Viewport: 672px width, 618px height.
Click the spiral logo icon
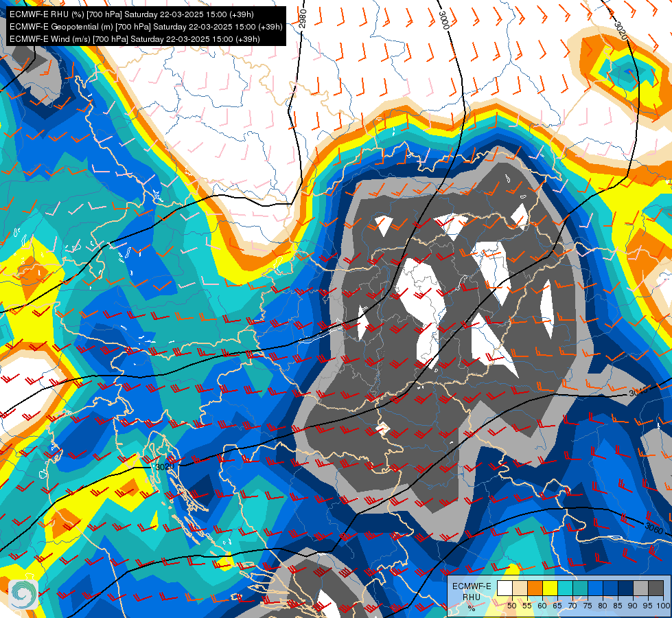(x=23, y=595)
